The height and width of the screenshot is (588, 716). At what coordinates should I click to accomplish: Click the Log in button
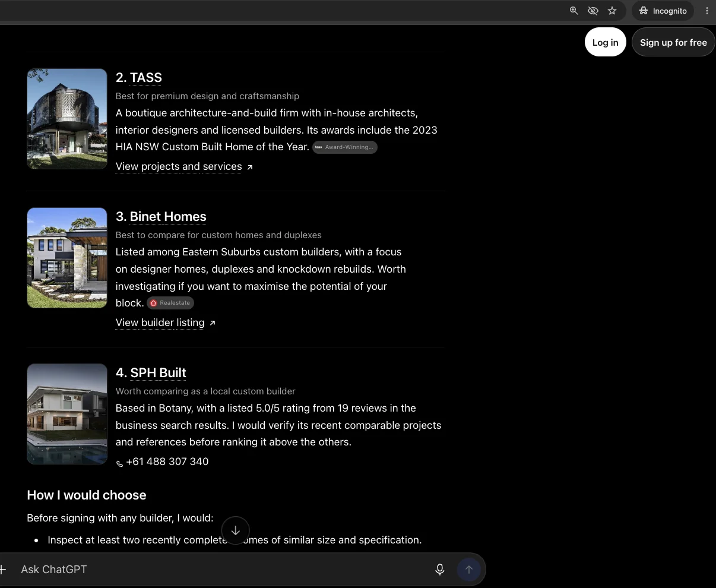[x=605, y=42]
